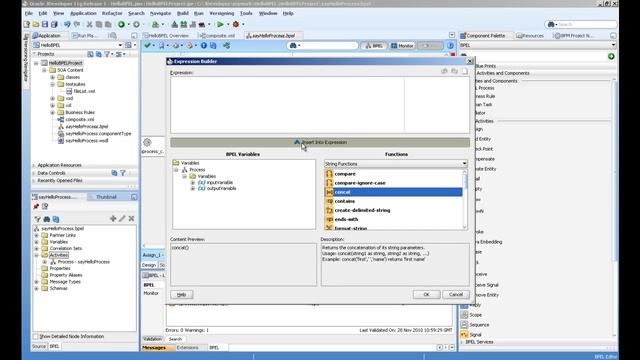This screenshot has width=640, height=360.
Task: Click the pencil edit icon in structure panel
Action: click(122, 219)
